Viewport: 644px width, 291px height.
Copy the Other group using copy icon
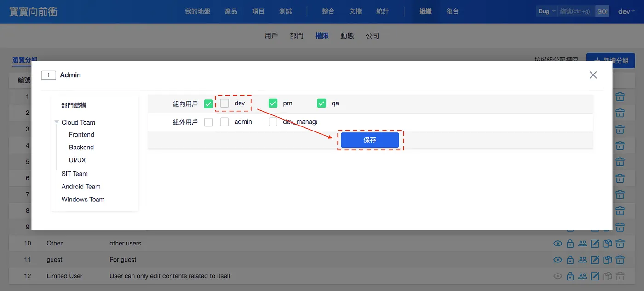pyautogui.click(x=608, y=244)
